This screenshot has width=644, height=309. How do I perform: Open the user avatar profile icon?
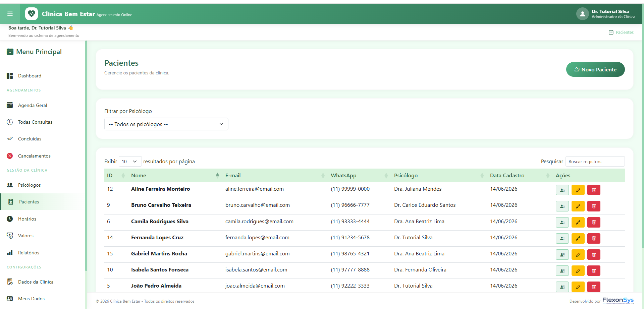point(582,14)
